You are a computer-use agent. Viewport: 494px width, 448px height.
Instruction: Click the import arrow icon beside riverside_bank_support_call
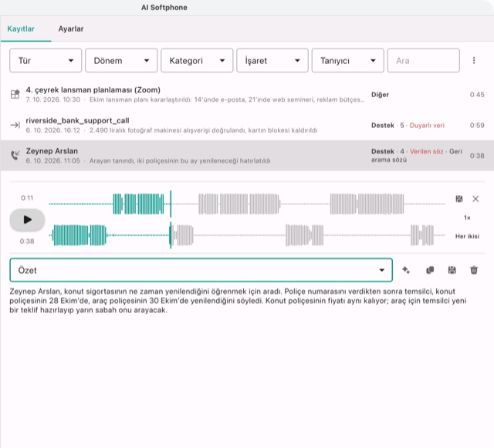tap(15, 126)
